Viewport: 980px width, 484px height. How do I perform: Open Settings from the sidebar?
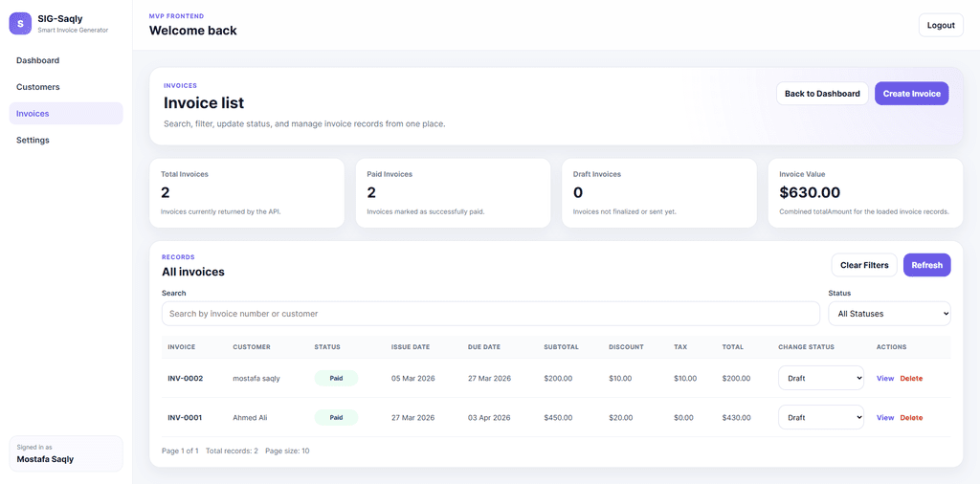tap(33, 141)
